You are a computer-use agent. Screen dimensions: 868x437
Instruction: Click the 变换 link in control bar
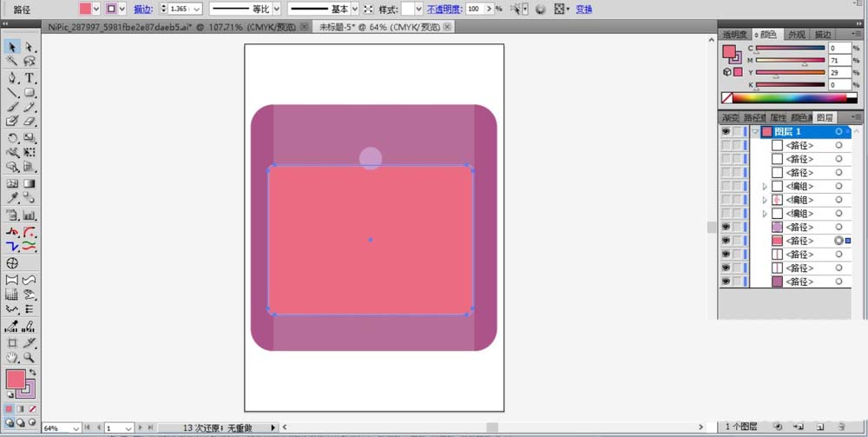coord(584,9)
